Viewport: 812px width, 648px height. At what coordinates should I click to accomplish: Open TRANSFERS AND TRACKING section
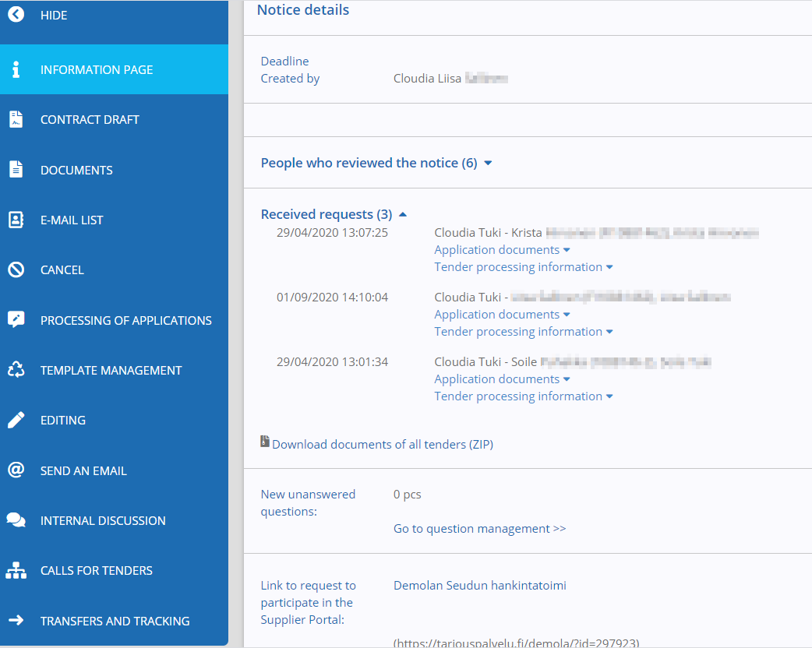pos(114,621)
